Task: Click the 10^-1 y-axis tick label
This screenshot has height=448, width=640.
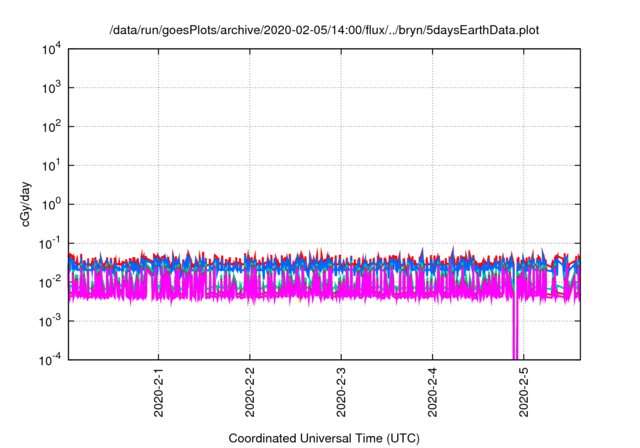Action: pyautogui.click(x=50, y=244)
